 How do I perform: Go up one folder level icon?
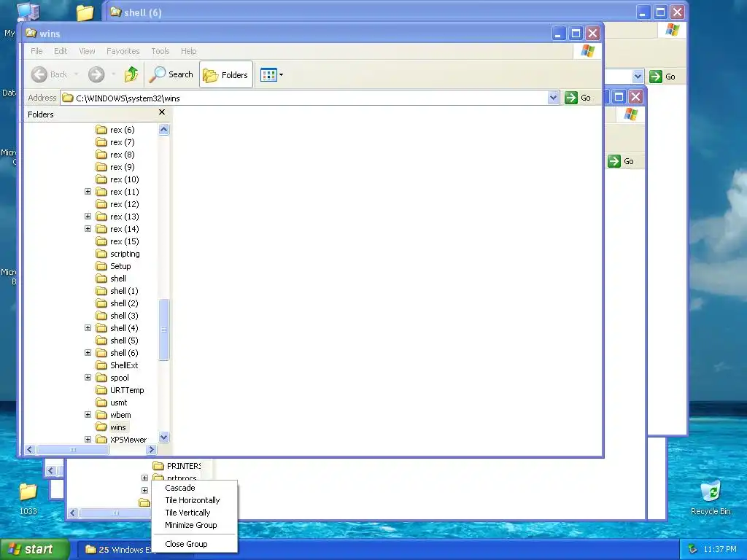click(131, 74)
